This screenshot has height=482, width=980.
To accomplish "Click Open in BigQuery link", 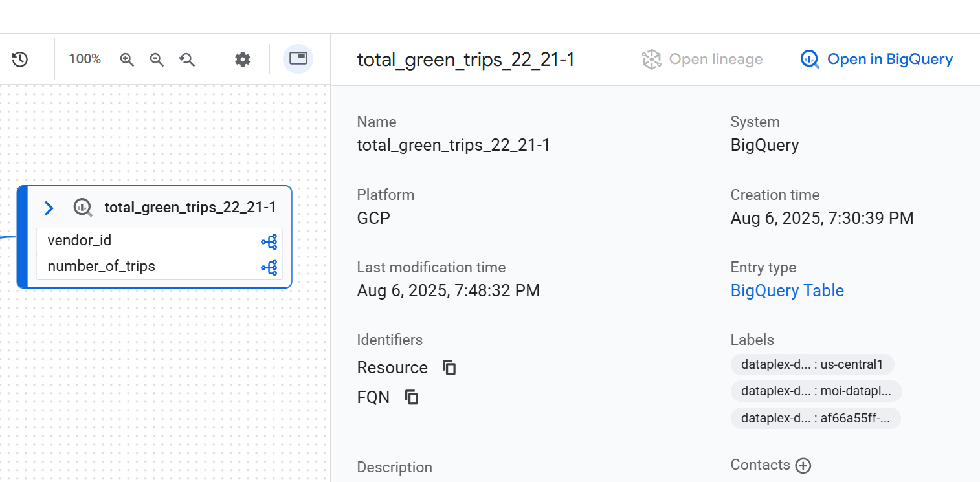I will pyautogui.click(x=877, y=60).
